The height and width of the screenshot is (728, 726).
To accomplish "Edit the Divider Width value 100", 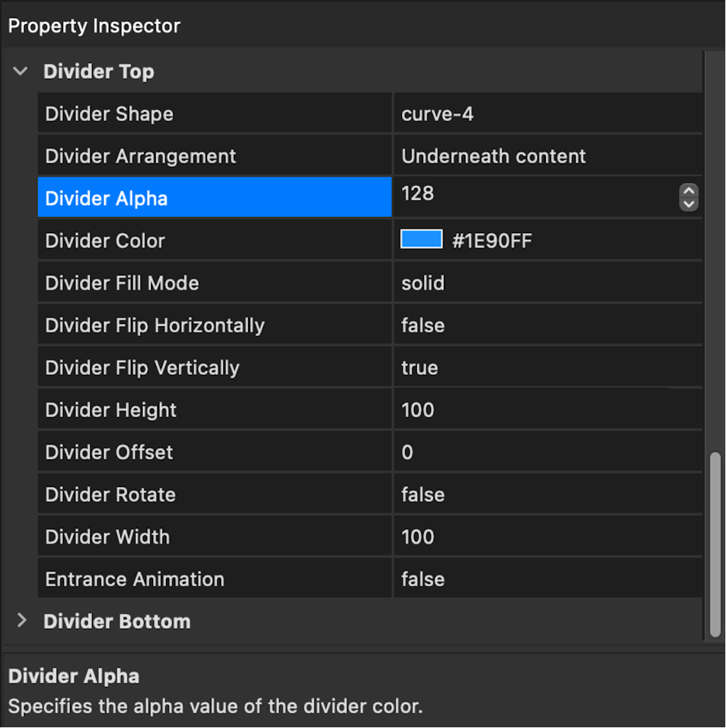I will click(x=548, y=536).
